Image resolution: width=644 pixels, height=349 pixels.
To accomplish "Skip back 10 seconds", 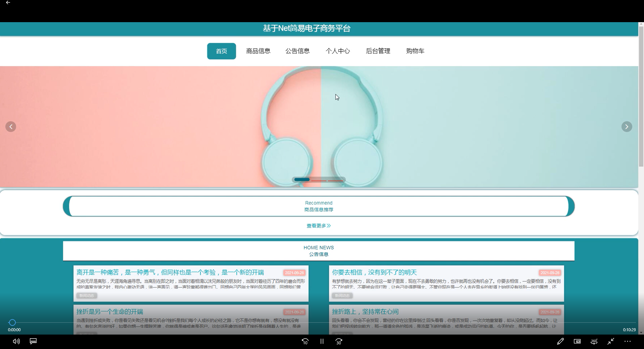I will pyautogui.click(x=305, y=341).
